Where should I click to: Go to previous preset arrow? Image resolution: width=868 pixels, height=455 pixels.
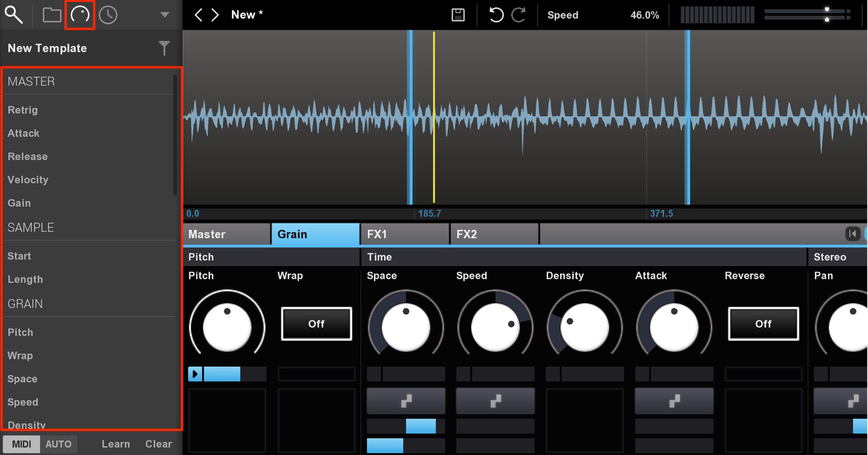coord(198,15)
